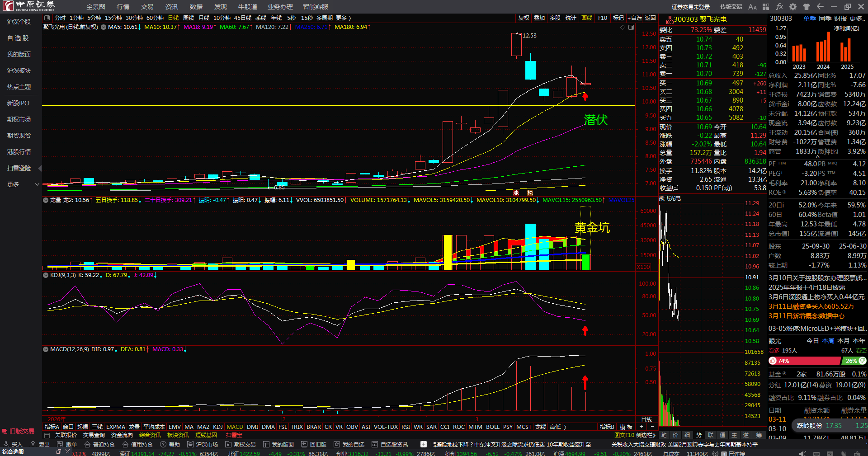Click the red-green 74% bullish sentiment bar
Image resolution: width=868 pixels, height=456 pixels.
click(x=805, y=361)
